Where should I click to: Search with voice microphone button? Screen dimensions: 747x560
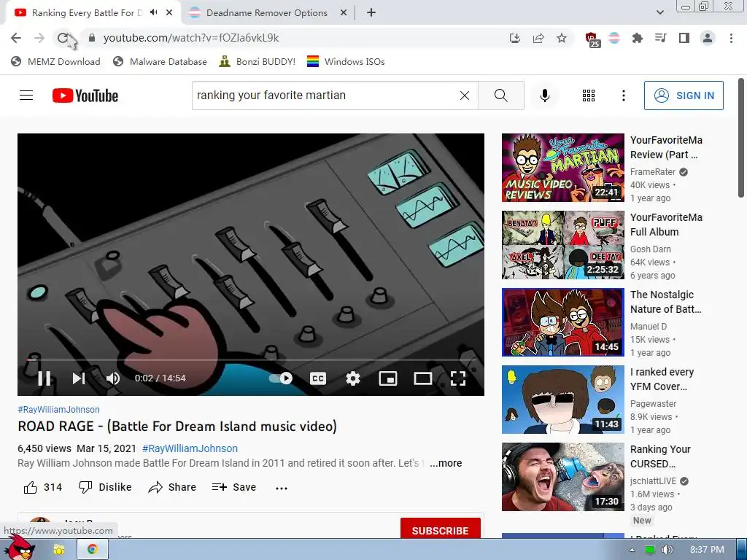click(544, 96)
